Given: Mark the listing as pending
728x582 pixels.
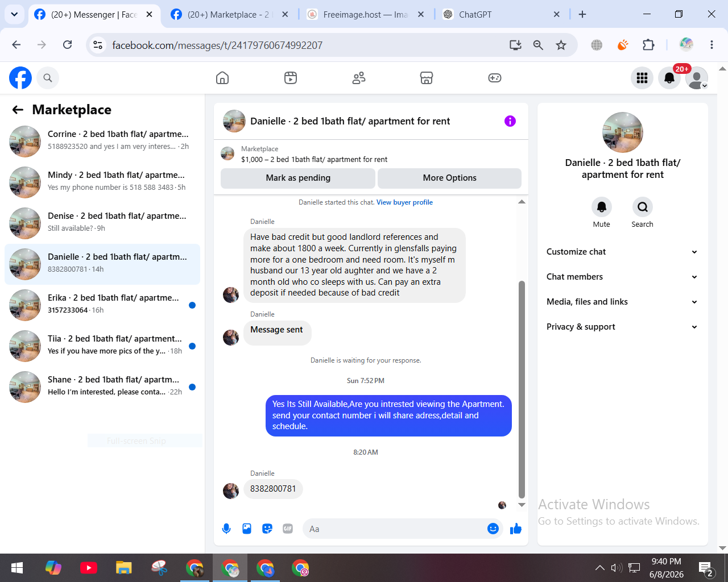Looking at the screenshot, I should coord(298,178).
